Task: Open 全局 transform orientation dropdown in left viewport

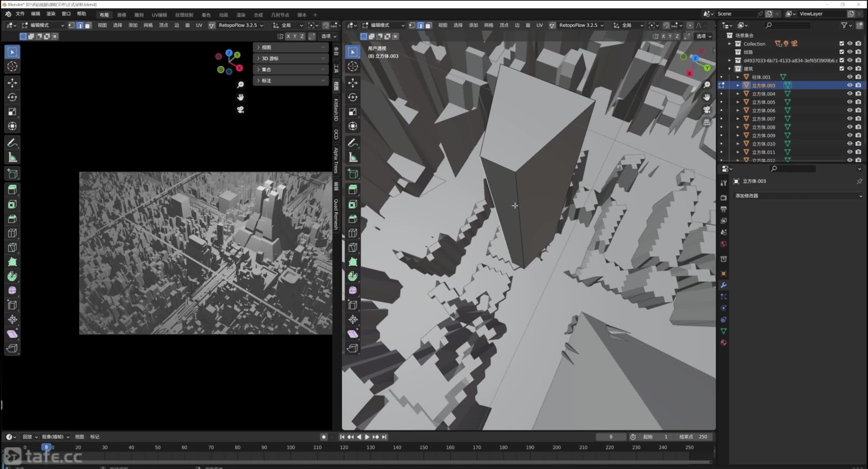Action: click(288, 25)
